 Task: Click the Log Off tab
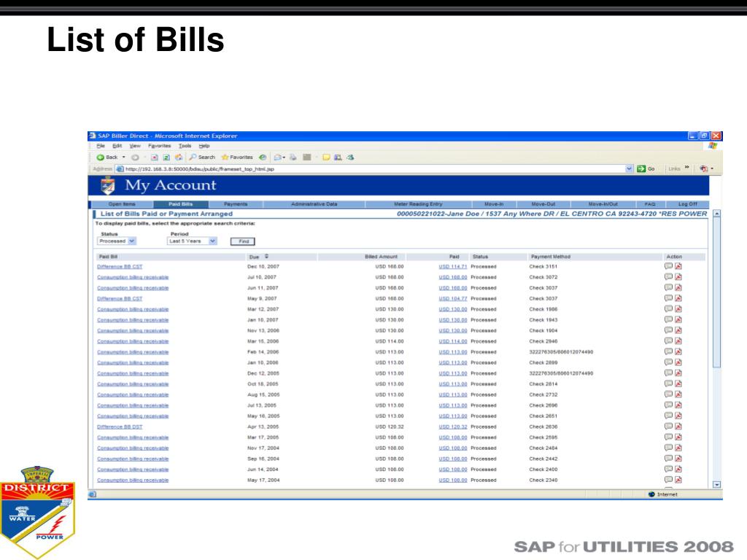[687, 204]
